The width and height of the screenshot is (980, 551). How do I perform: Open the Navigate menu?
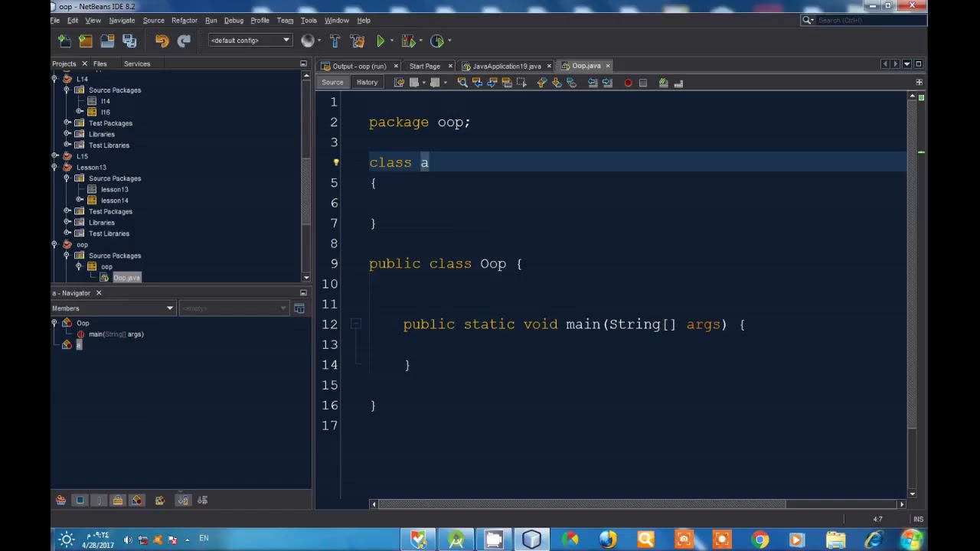click(122, 21)
